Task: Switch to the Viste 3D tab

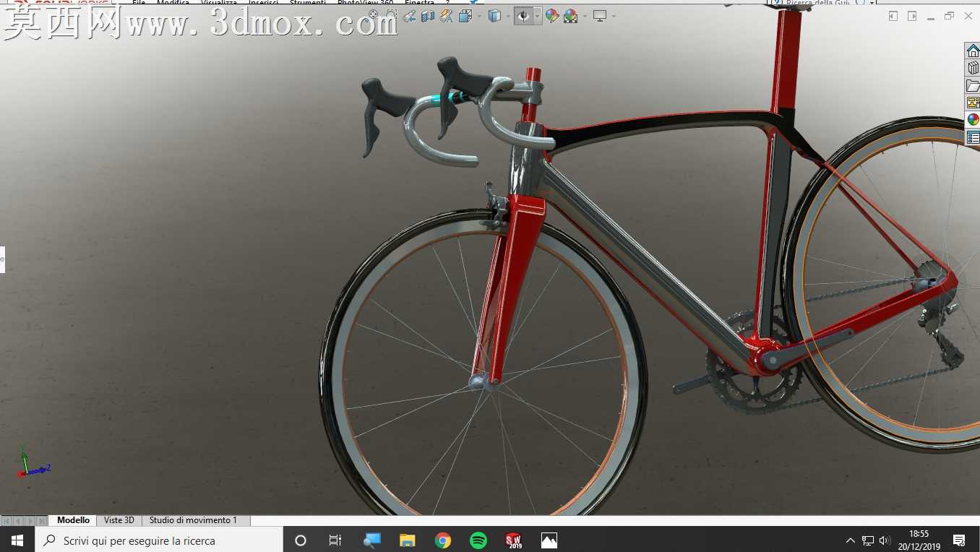Action: [x=119, y=520]
